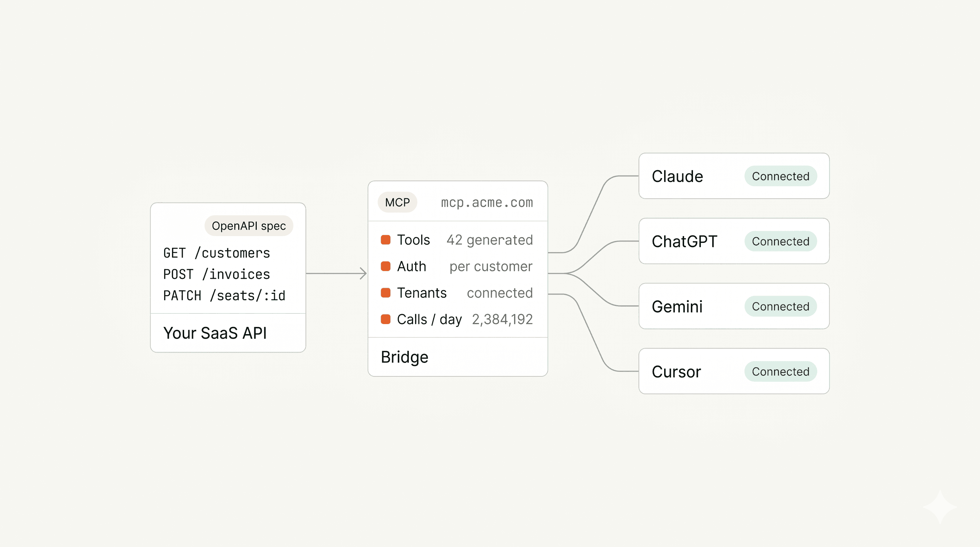Click the 42 generated value
980x547 pixels.
tap(490, 240)
